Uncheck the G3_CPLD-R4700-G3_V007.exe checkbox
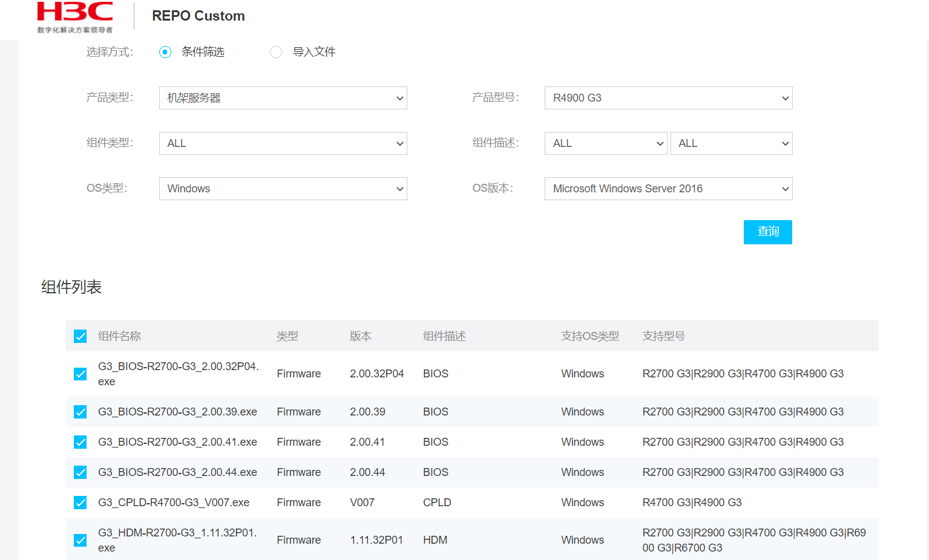Image resolution: width=929 pixels, height=560 pixels. coord(80,503)
